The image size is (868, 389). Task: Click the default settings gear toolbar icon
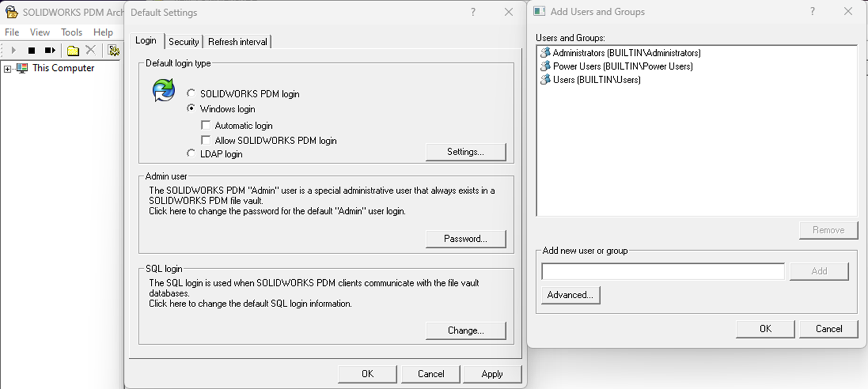(114, 51)
